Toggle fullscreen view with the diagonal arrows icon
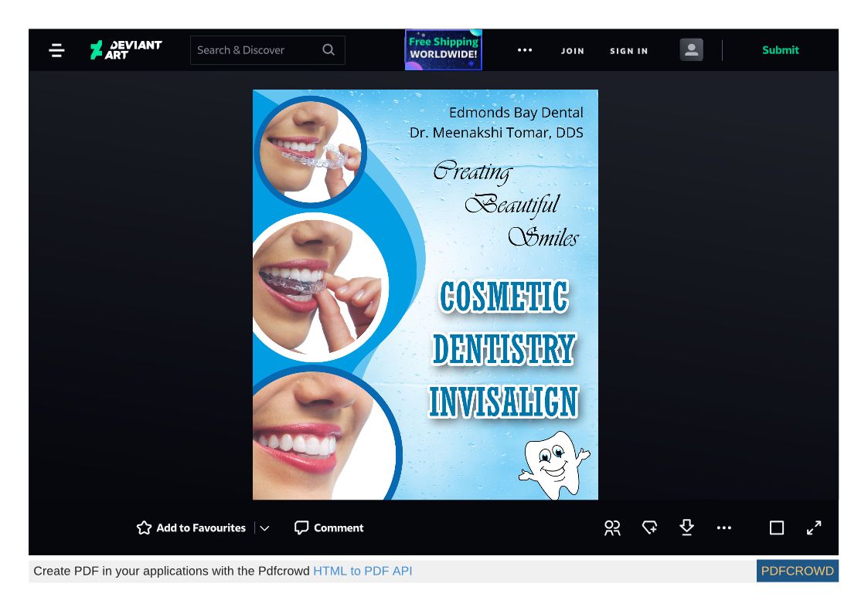 814,528
